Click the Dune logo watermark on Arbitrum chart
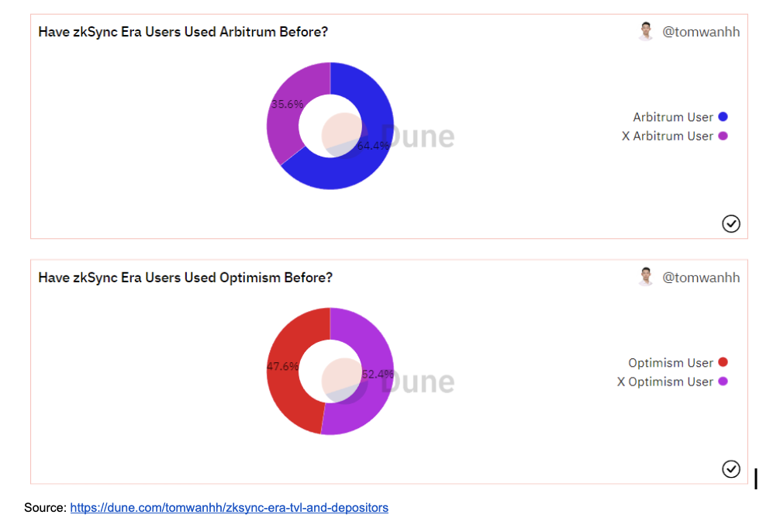This screenshot has width=780, height=532. [x=388, y=136]
